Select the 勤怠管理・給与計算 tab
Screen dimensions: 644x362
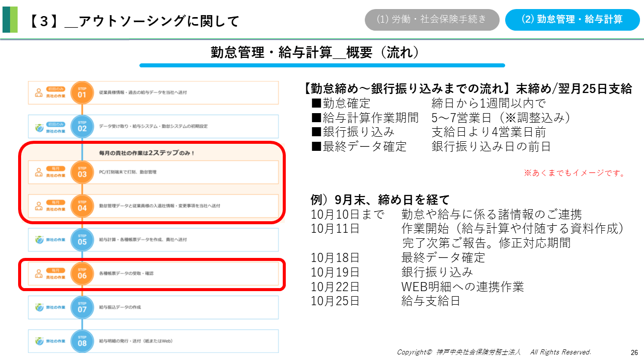point(572,20)
